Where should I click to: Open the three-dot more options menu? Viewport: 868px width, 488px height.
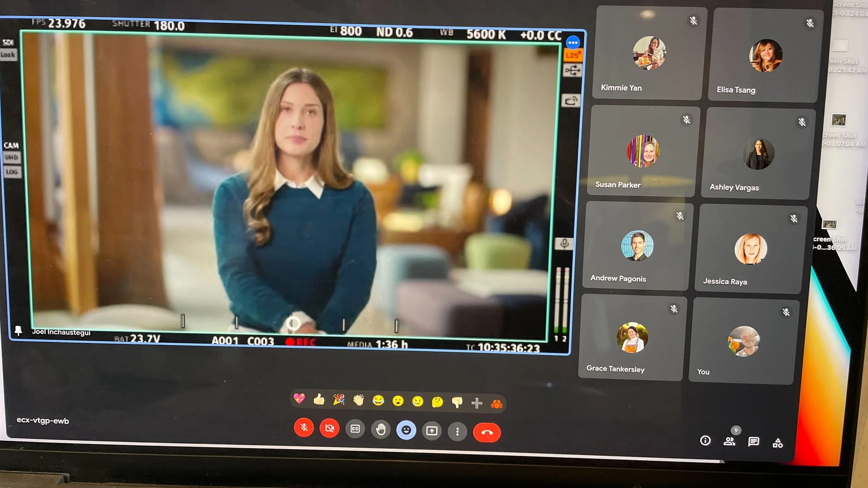[457, 432]
